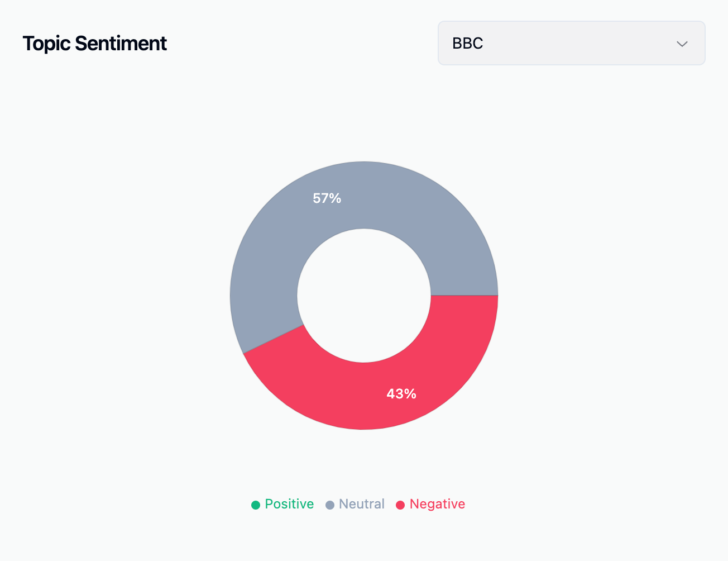Viewport: 728px width, 561px height.
Task: Open the BBC source dropdown
Action: (x=571, y=43)
